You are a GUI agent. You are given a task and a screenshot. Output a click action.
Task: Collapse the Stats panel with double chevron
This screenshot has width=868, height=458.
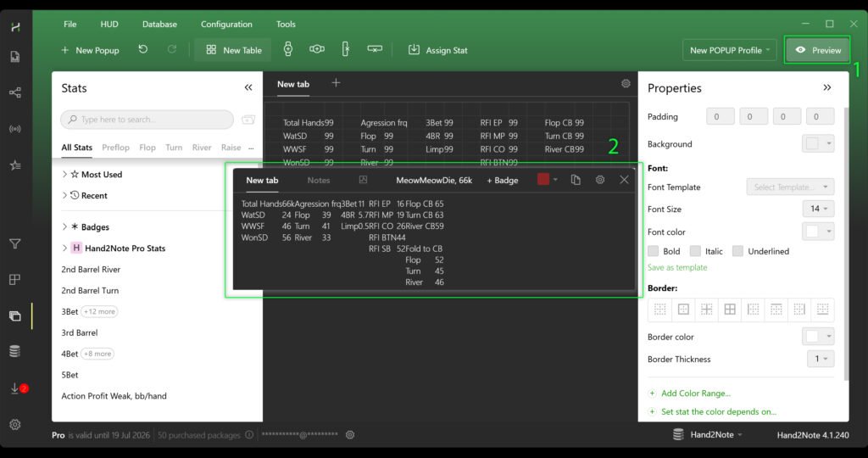(248, 87)
